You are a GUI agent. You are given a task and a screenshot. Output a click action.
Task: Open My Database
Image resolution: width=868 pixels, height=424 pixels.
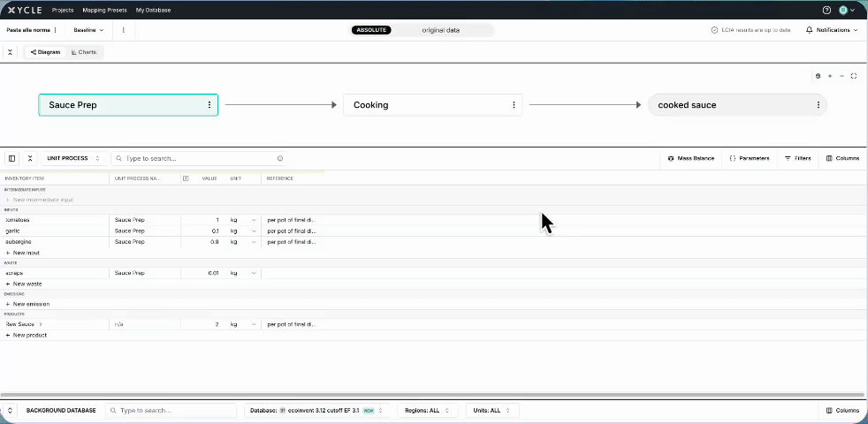153,10
